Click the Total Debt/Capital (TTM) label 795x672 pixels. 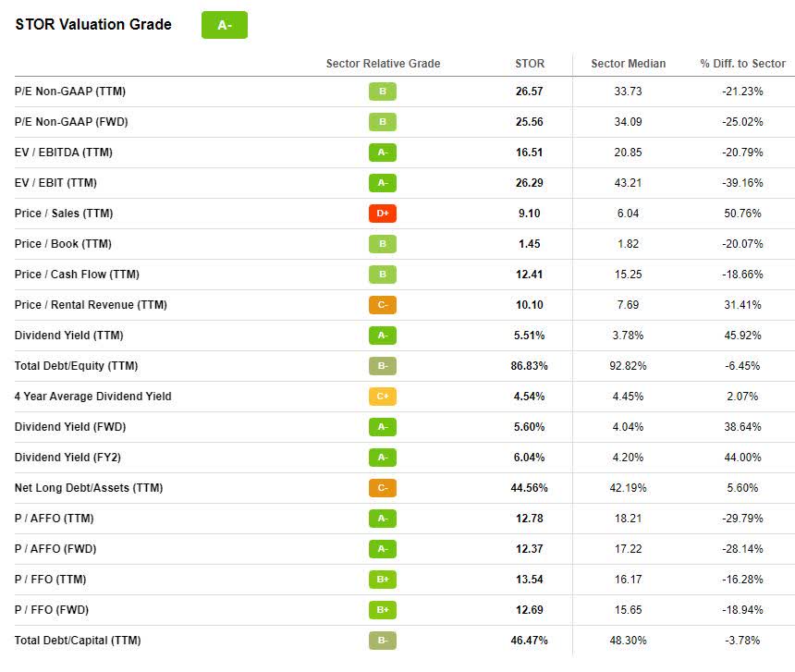pyautogui.click(x=78, y=641)
